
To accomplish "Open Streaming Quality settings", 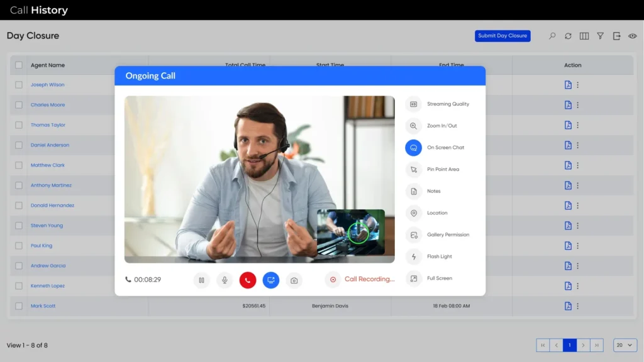I will [413, 104].
